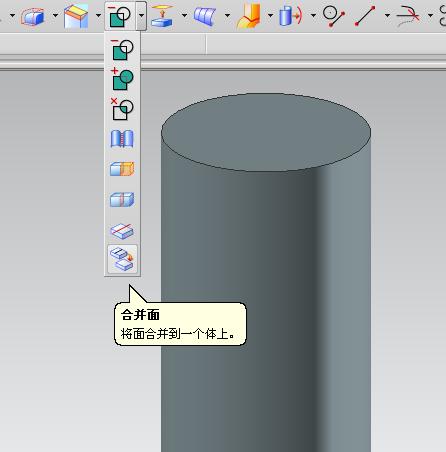Select the Split Body tool in dropdown
Screen dimensions: 446x452
pos(122,199)
